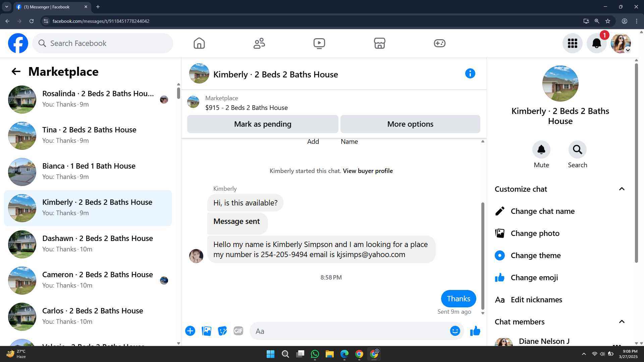
Task: Open the Tina 2 Beds 2 Baths conversation
Action: point(88,135)
